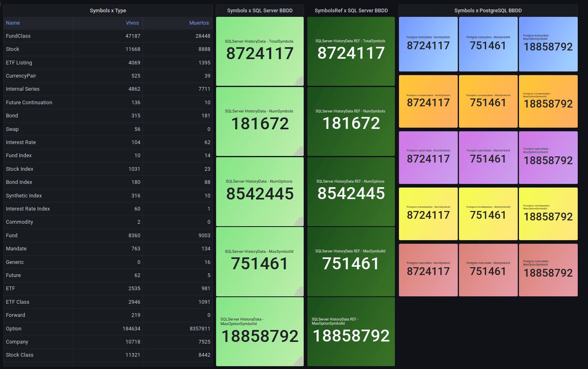Click the FundClass name cell
588x369 pixels.
[38, 36]
